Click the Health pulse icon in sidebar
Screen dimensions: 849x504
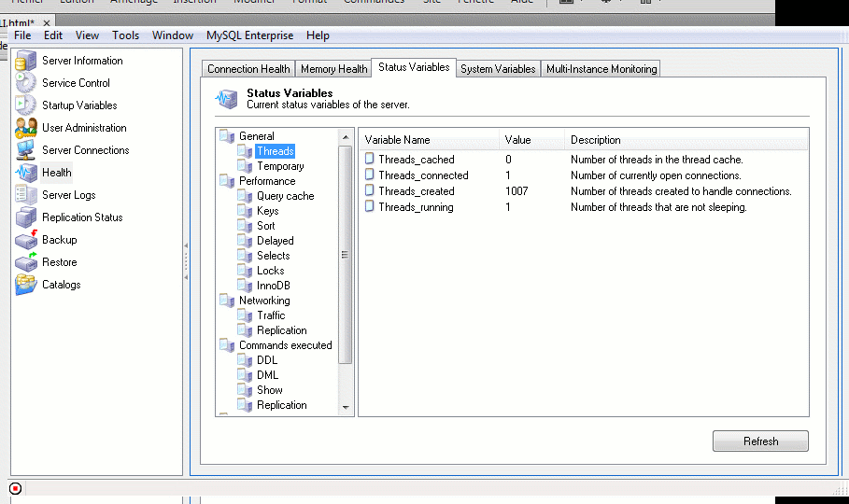coord(25,173)
